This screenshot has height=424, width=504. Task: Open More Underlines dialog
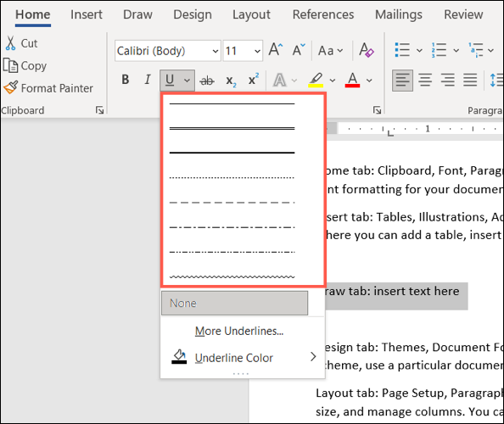(239, 331)
